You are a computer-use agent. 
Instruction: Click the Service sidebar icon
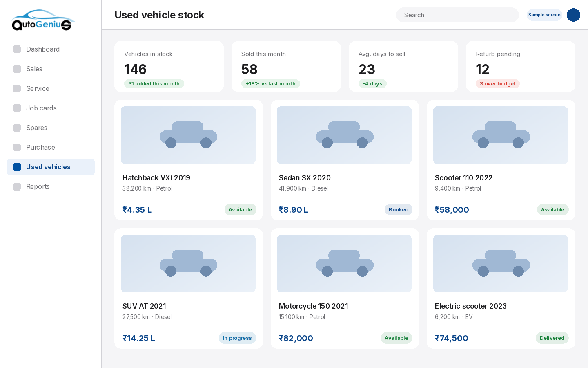17,88
